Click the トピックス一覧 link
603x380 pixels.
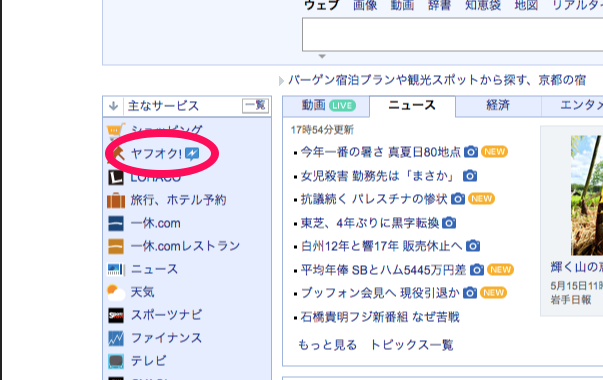coord(411,345)
